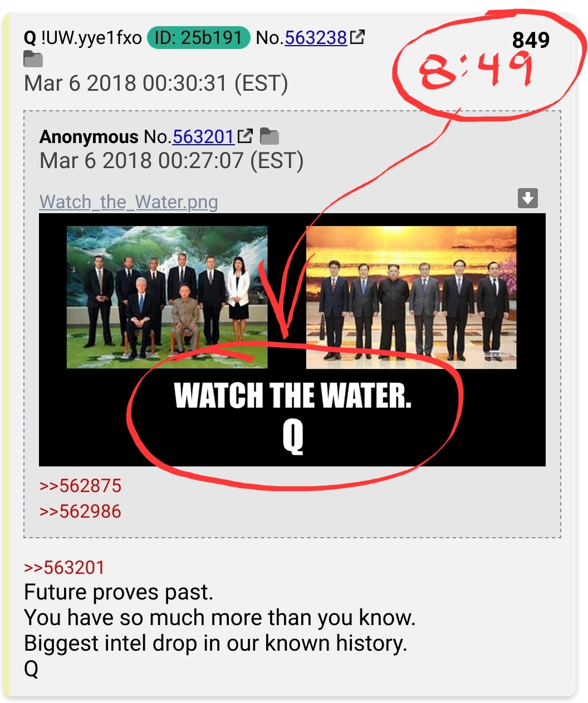Image resolution: width=588 pixels, height=703 pixels.
Task: Follow reply reference >>562875
Action: point(80,486)
